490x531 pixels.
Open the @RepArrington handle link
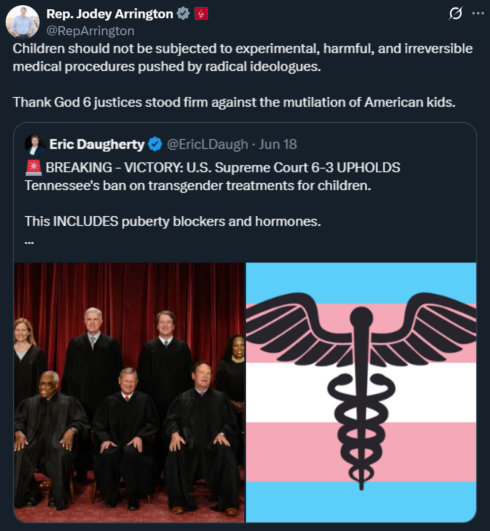click(90, 31)
